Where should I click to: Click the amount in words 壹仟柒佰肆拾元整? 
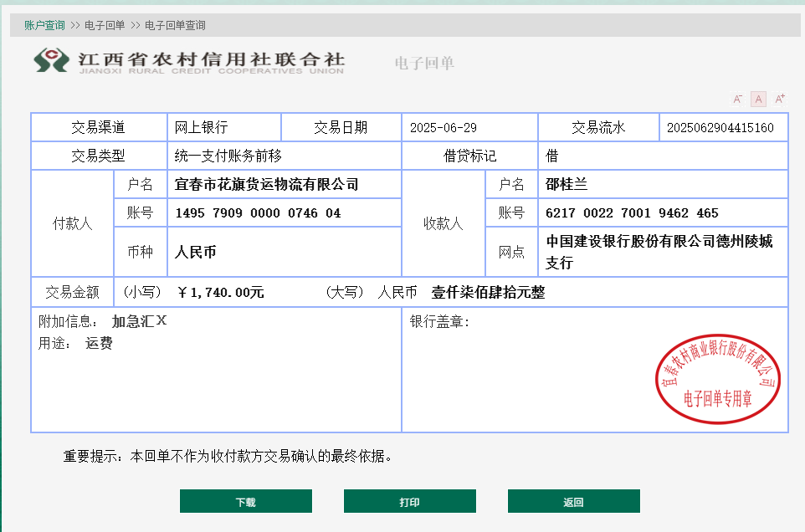(488, 293)
